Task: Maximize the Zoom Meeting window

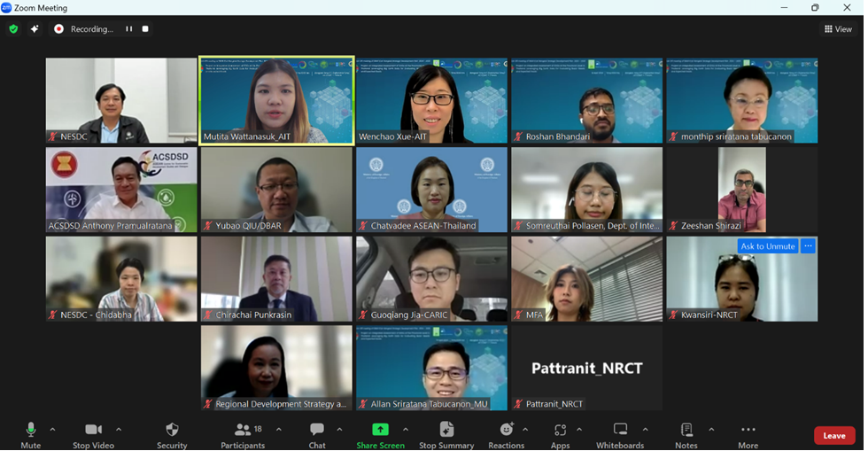Action: pos(815,8)
